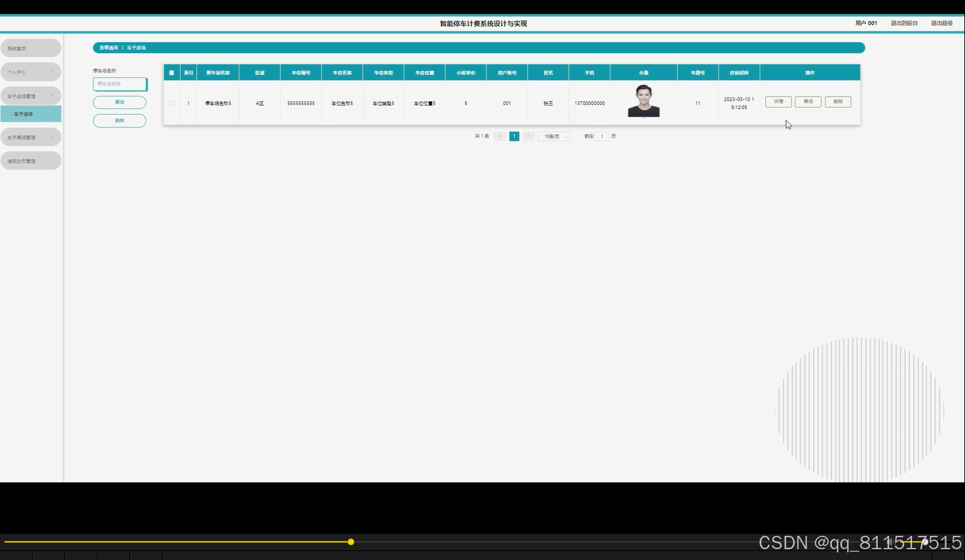
Task: Tick the checkbox for row 停车场名称5
Action: coord(171,103)
